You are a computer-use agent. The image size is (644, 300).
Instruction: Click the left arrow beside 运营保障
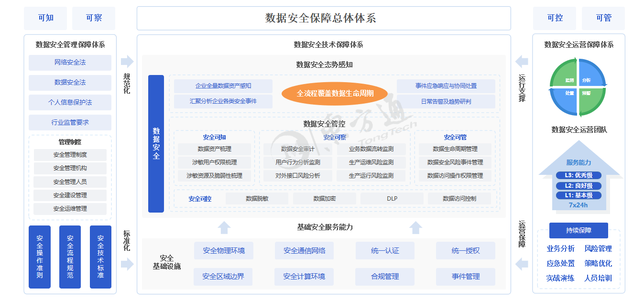point(522,264)
